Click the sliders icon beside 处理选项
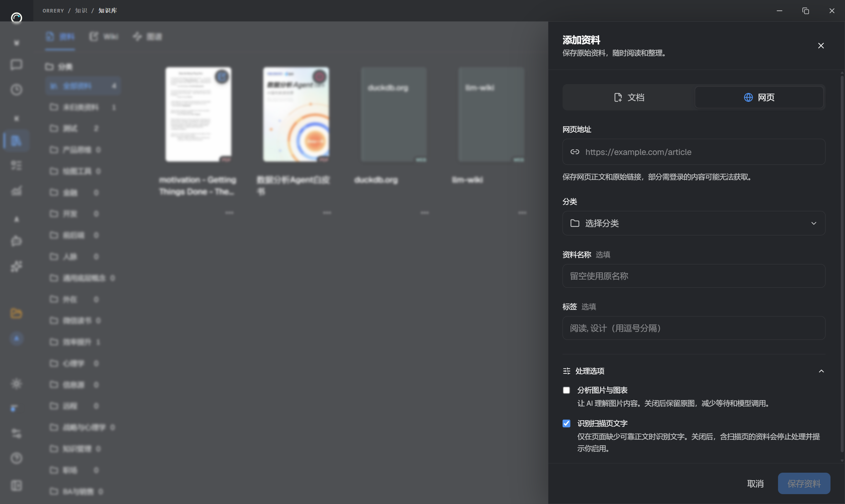The image size is (845, 504). [566, 371]
